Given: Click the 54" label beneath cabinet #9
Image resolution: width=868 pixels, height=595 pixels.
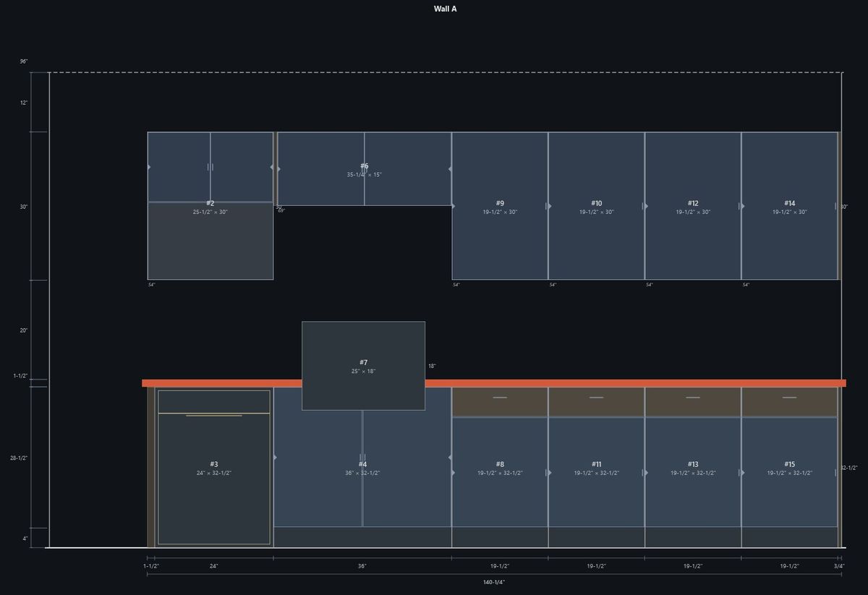Looking at the screenshot, I should pos(456,285).
